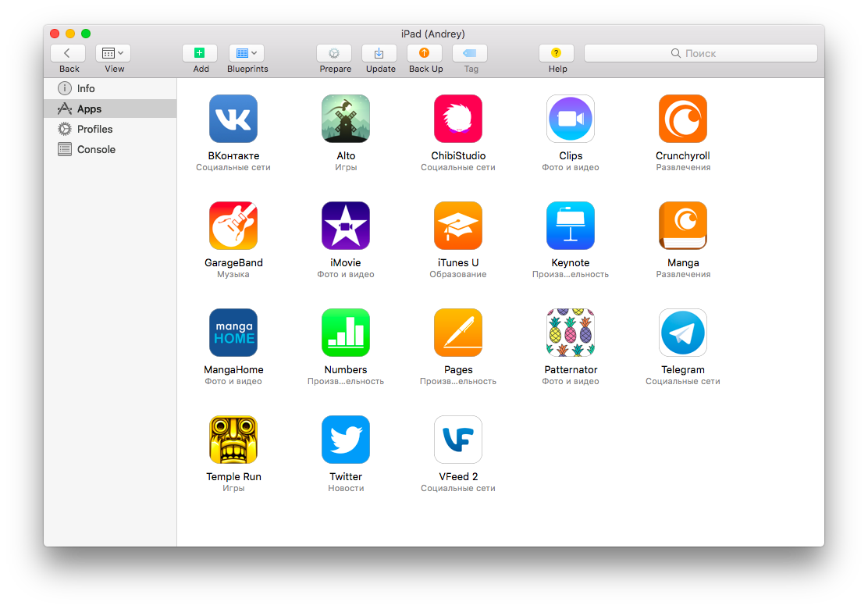Click the Add toolbar button

[199, 53]
